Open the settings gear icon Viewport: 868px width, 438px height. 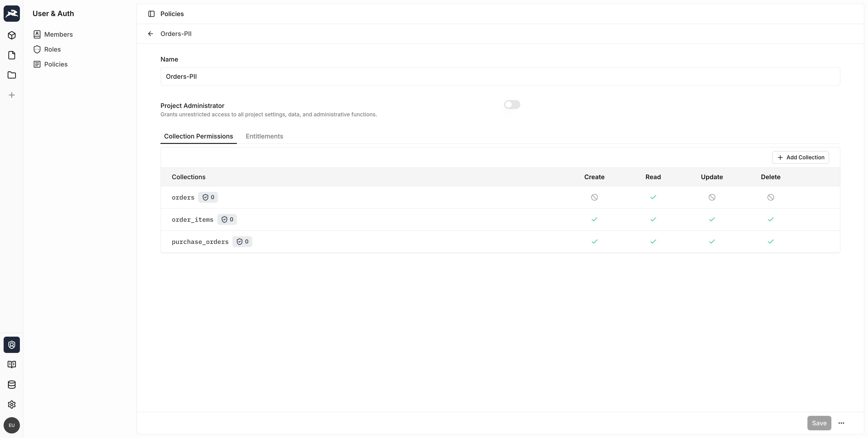pyautogui.click(x=12, y=404)
